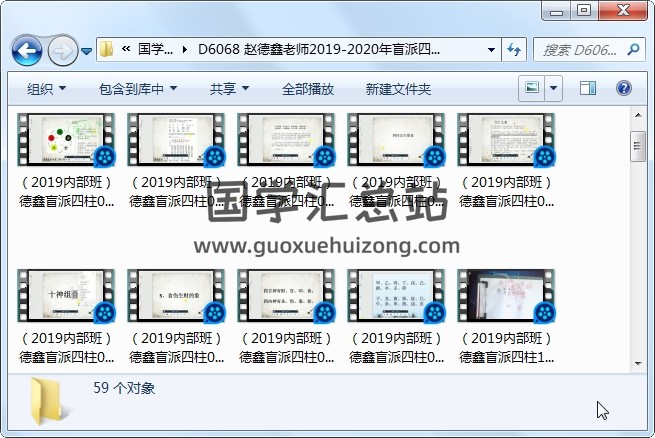This screenshot has height=438, width=655.
Task: Click the folder icon in address bar
Action: coord(107,50)
